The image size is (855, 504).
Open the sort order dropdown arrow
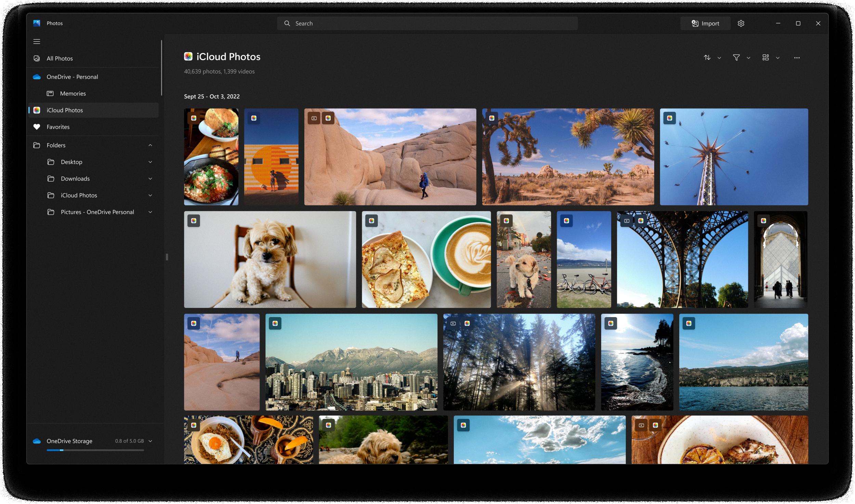click(719, 58)
